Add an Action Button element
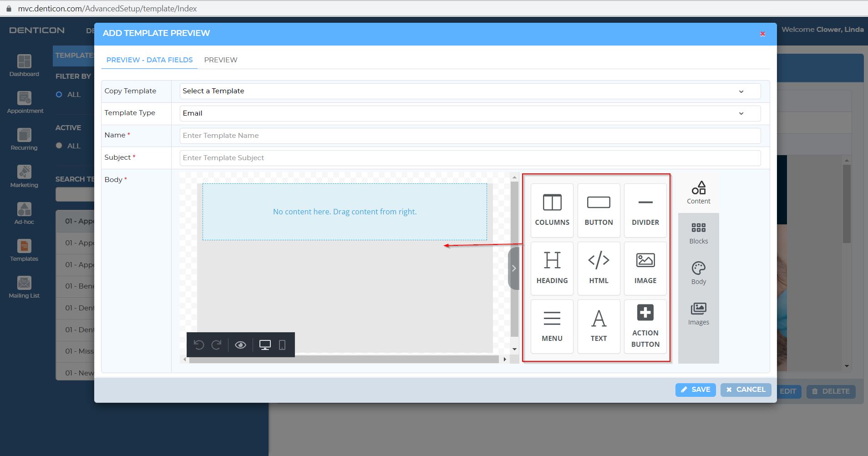The height and width of the screenshot is (456, 868). (x=645, y=326)
